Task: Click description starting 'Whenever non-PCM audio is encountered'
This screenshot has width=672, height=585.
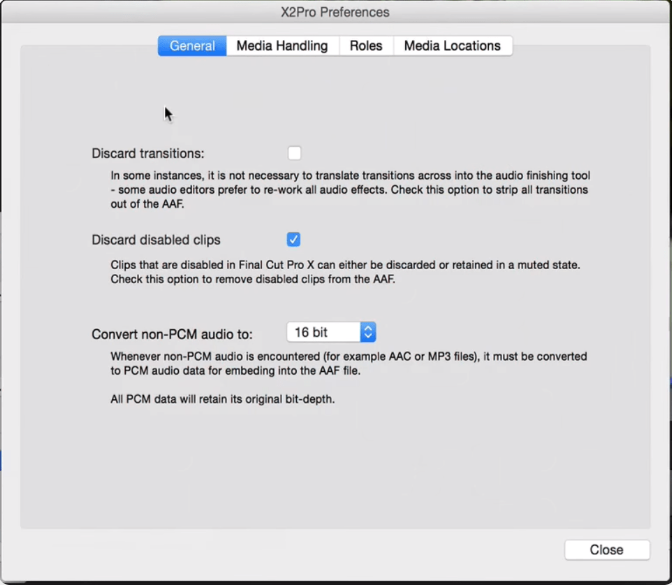Action: coord(349,363)
